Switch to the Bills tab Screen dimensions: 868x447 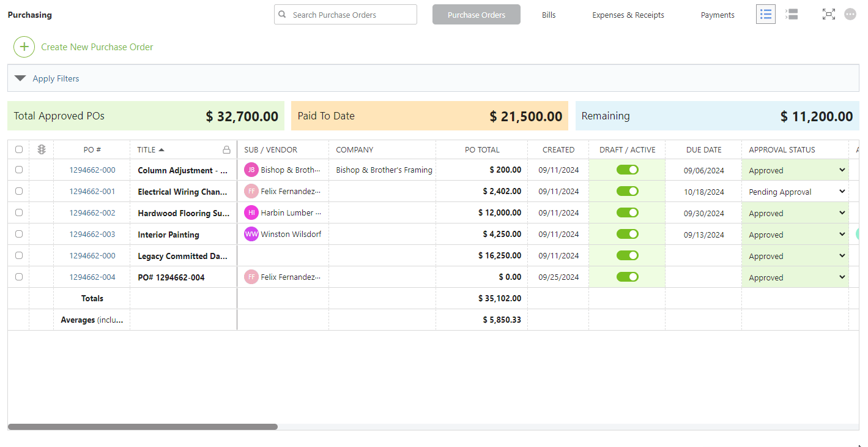(x=549, y=15)
